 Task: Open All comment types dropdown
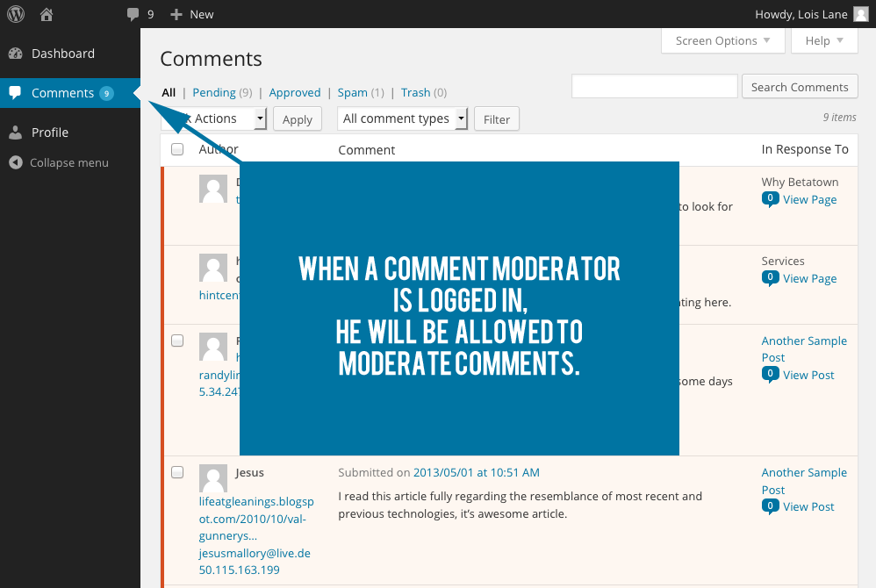(402, 118)
